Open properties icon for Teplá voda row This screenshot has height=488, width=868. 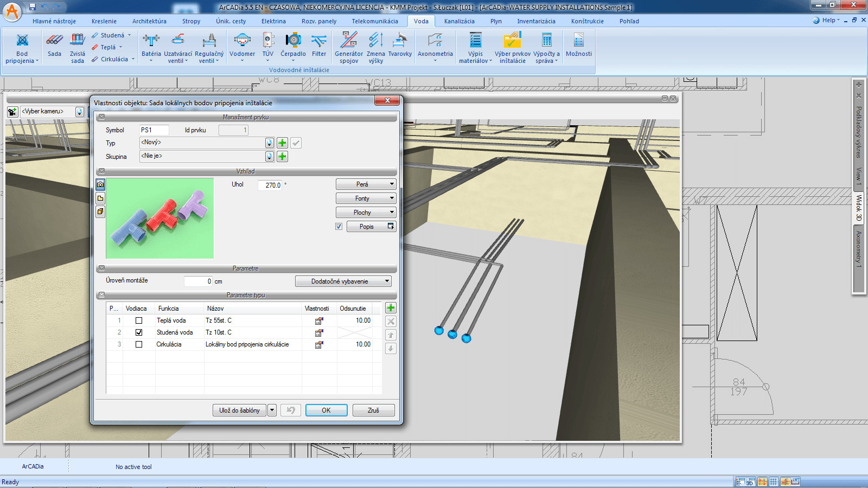tap(319, 320)
